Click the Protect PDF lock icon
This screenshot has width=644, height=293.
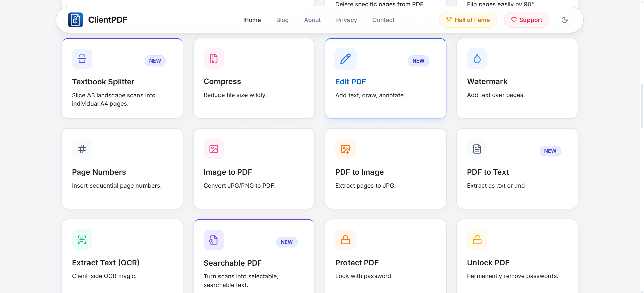pos(345,240)
